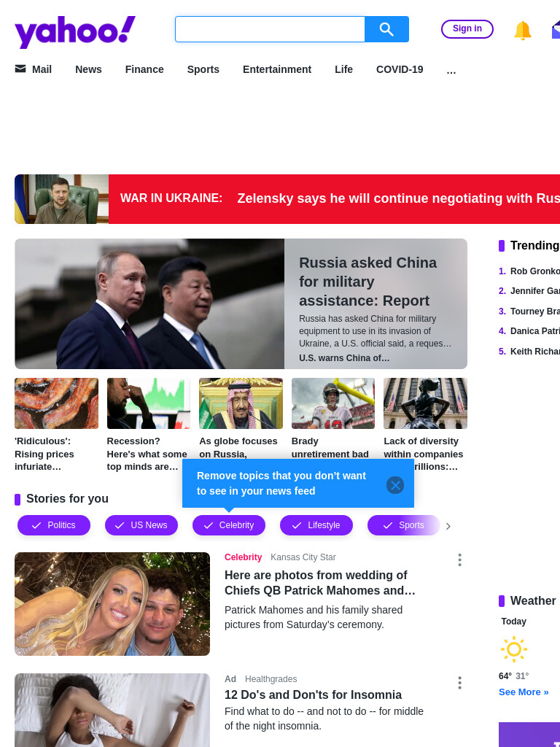Click the Weather section heading
The height and width of the screenshot is (747, 560).
click(533, 601)
